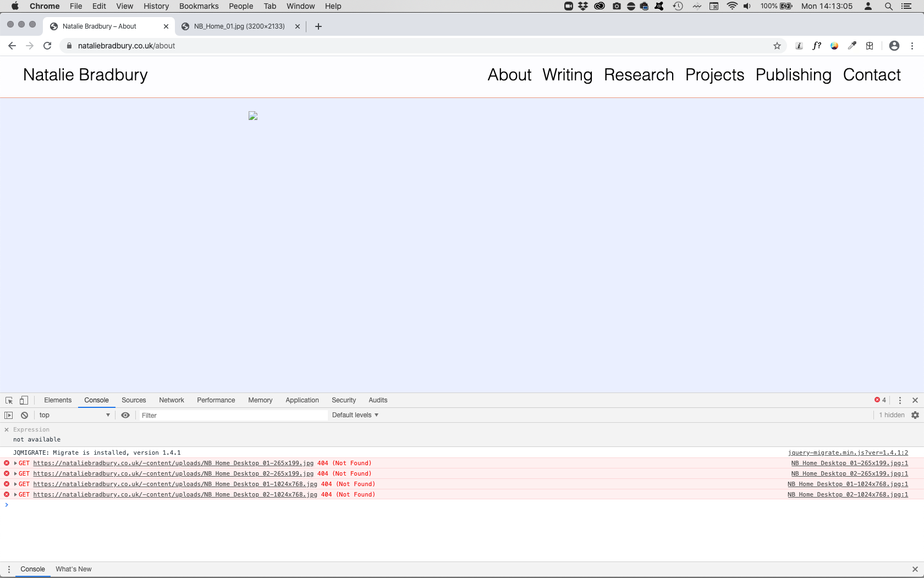The height and width of the screenshot is (578, 924).
Task: Bookmark this page with the star icon
Action: (777, 46)
